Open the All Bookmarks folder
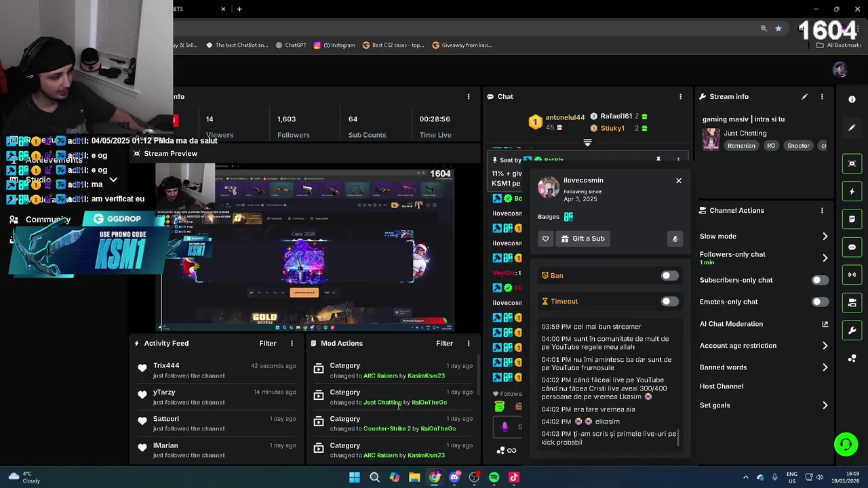The height and width of the screenshot is (488, 868). (x=839, y=45)
